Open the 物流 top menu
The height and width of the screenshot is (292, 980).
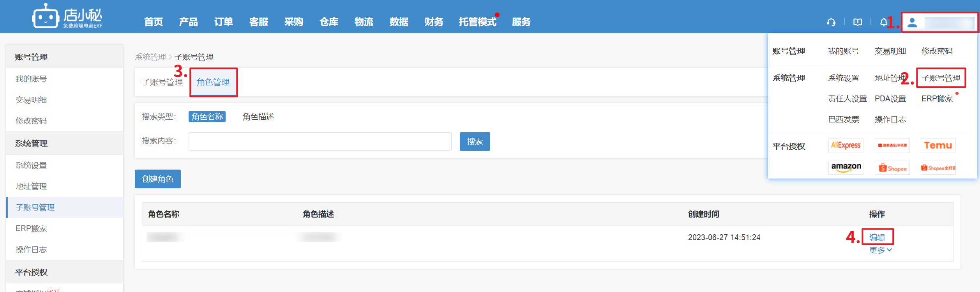click(364, 22)
